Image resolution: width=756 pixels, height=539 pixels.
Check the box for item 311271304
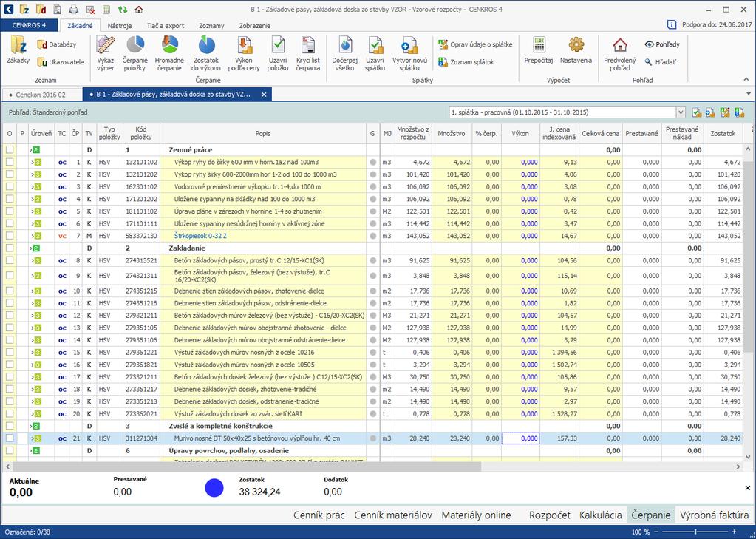(10, 438)
